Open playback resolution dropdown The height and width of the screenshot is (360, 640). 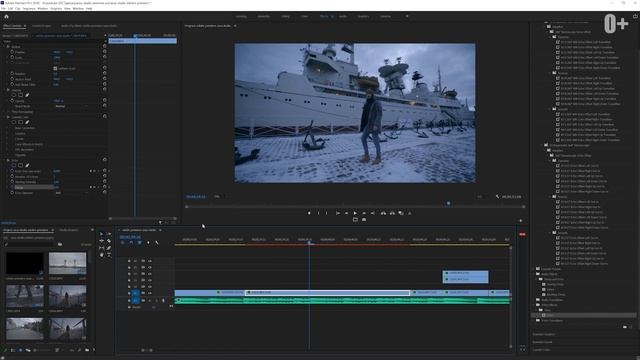pyautogui.click(x=481, y=197)
